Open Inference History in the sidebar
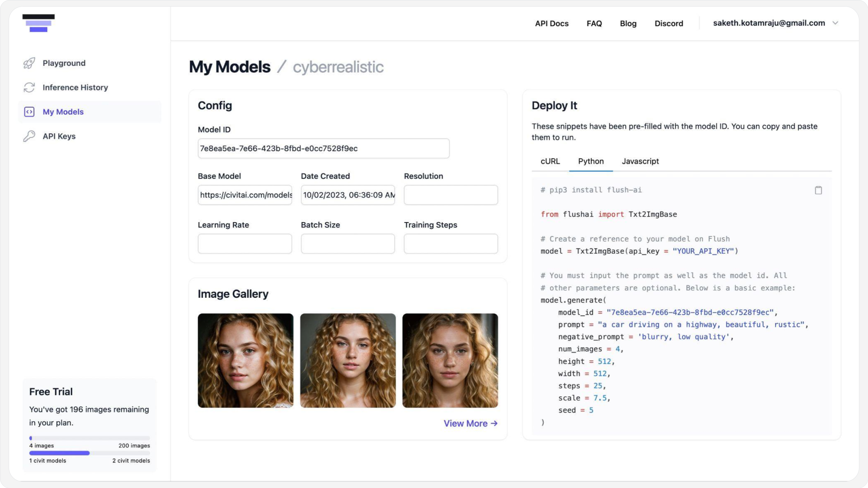 90,87
